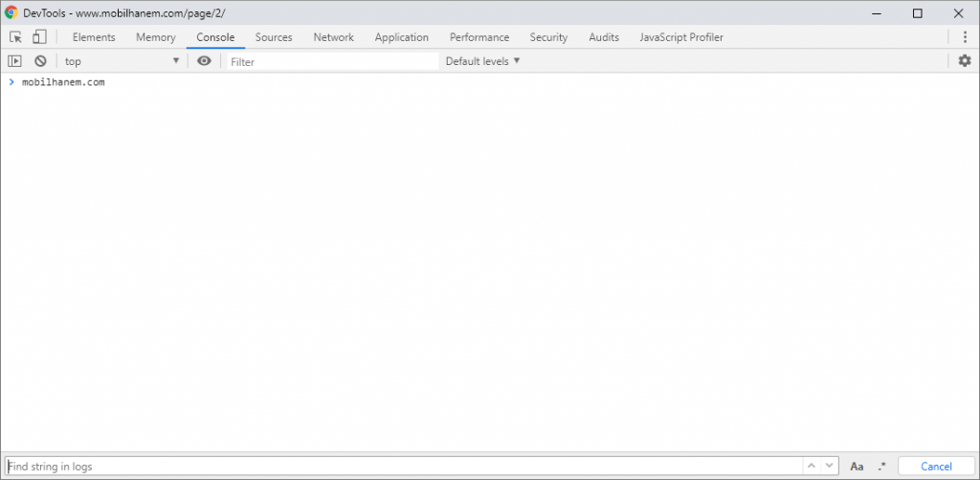Screen dimensions: 980x480
Task: Close the DevTools window
Action: click(958, 13)
